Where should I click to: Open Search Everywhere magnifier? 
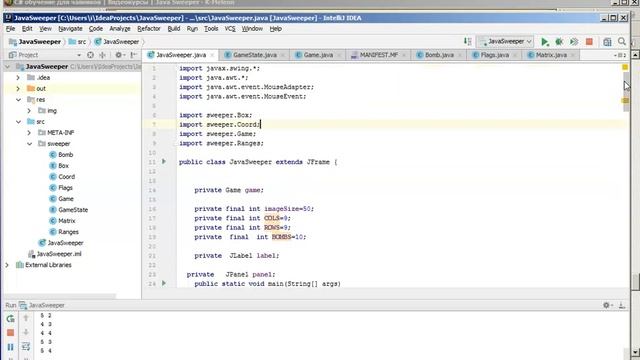[622, 42]
